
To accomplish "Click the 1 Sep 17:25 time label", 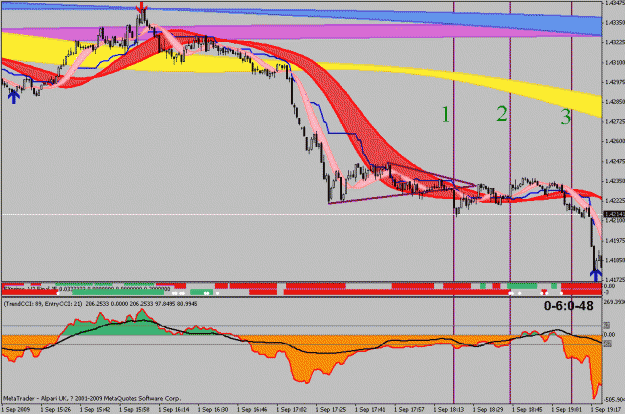I will [331, 409].
